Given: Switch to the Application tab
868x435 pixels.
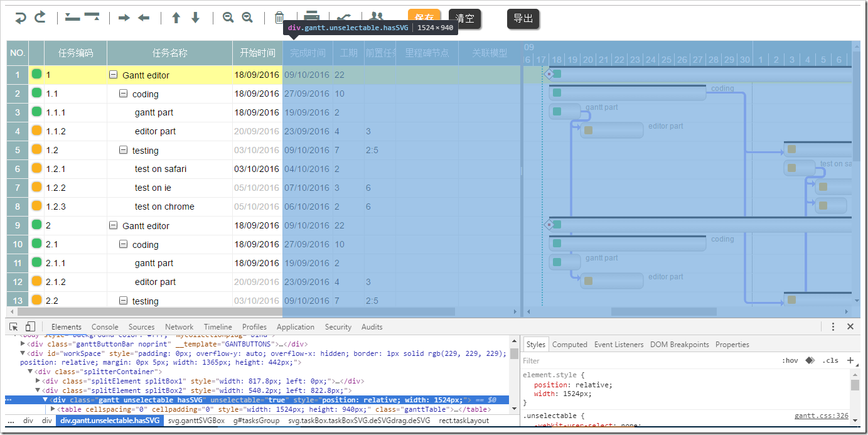Looking at the screenshot, I should [296, 326].
